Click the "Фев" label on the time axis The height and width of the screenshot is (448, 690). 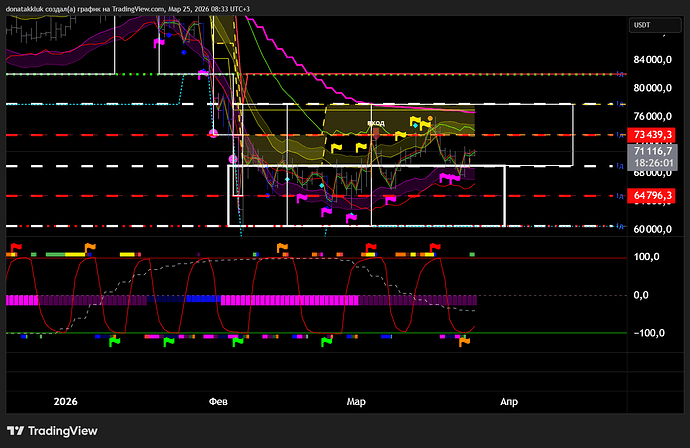click(x=218, y=401)
